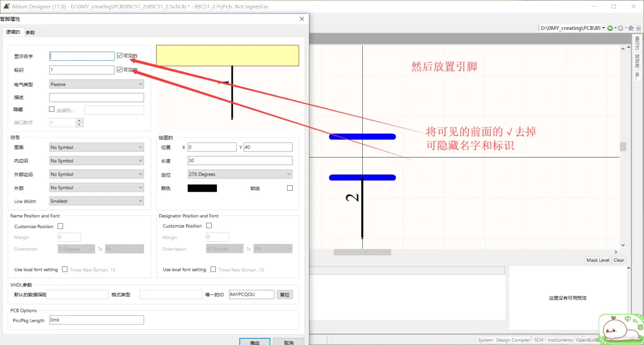The image size is (644, 345).
Task: Click the right arrow of horizontal canvas scrollbar
Action: [616, 252]
